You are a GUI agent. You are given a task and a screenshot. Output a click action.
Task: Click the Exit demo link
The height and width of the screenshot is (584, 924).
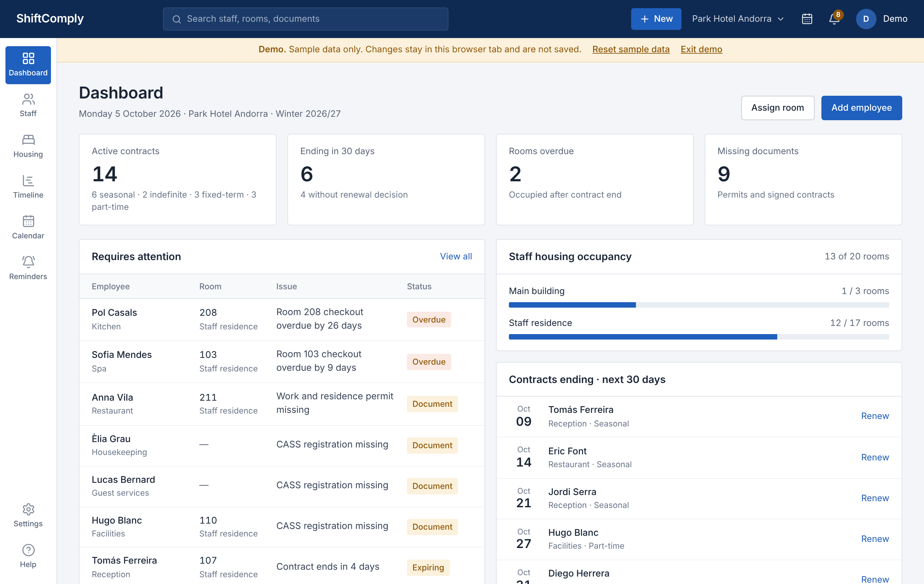[701, 49]
